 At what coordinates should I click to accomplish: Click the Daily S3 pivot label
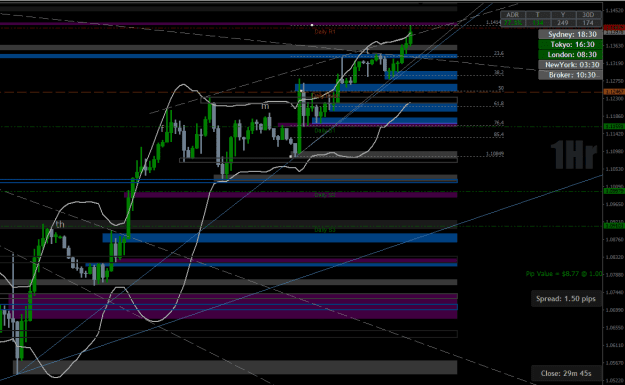(x=325, y=230)
